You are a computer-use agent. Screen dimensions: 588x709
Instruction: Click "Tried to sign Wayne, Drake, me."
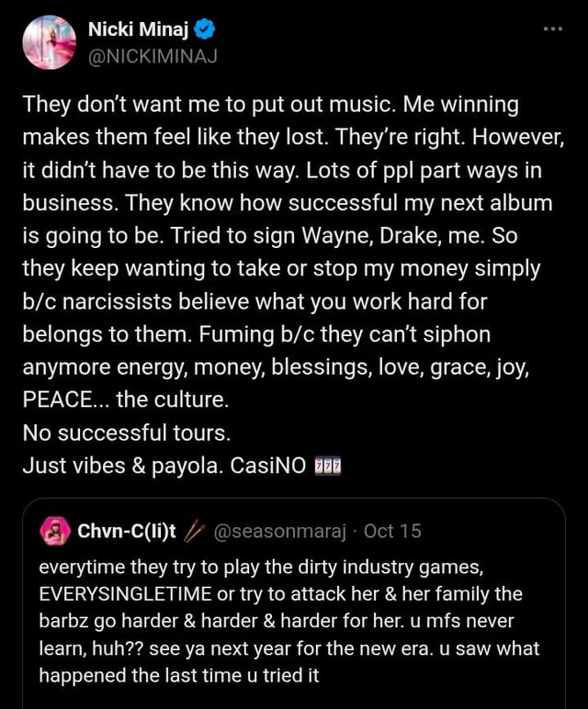tap(318, 236)
